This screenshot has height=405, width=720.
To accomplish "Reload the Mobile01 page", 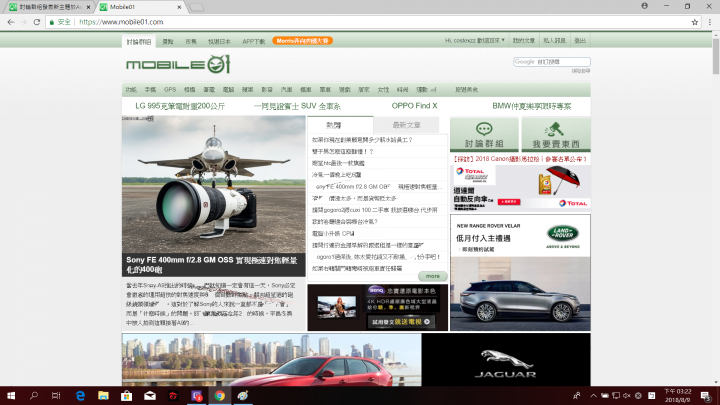I will pyautogui.click(x=37, y=22).
